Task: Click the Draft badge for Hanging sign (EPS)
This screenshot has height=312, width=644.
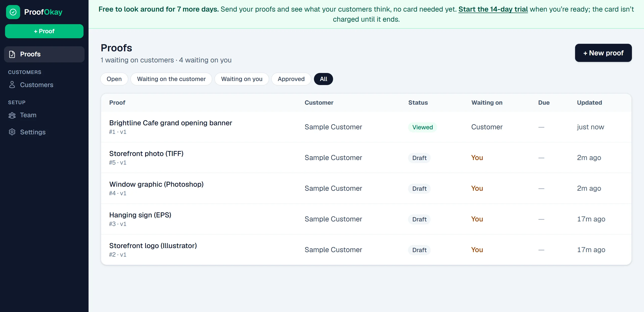Action: 419,219
